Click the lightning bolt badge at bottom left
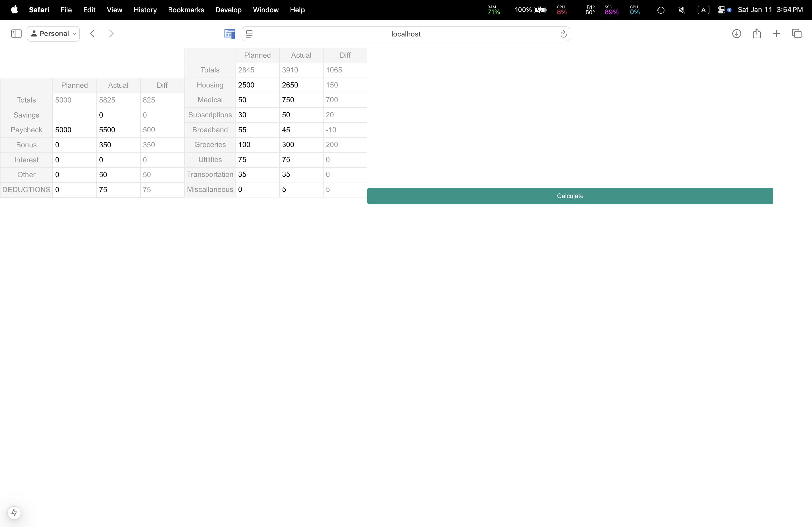 point(14,512)
